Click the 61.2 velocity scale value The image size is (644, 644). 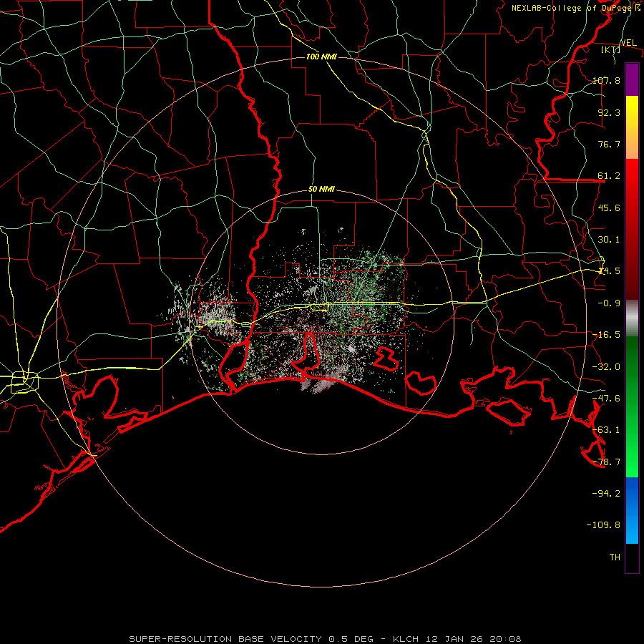pos(609,176)
